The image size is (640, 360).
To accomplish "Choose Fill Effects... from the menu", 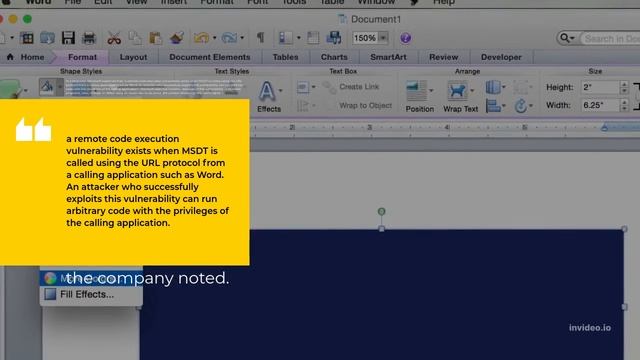I will pyautogui.click(x=91, y=294).
